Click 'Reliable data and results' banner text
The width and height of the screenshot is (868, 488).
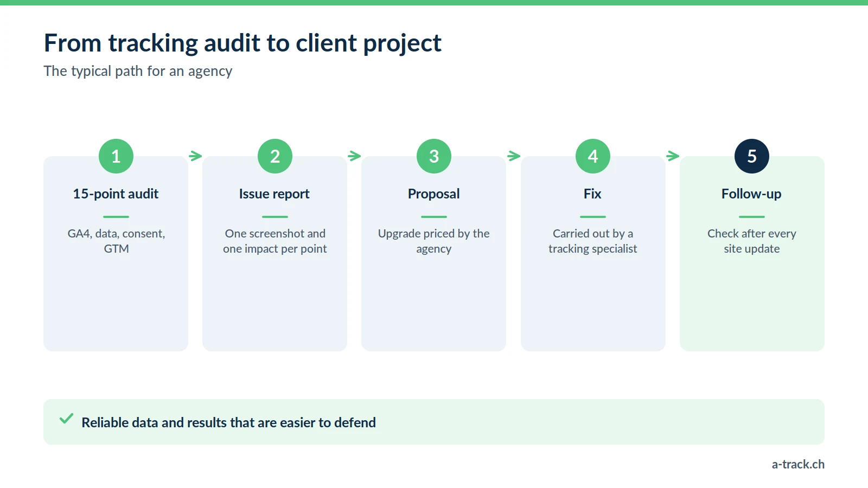pyautogui.click(x=228, y=422)
